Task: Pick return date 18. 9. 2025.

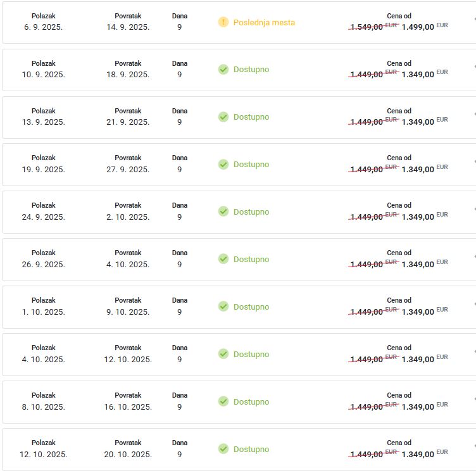Action: [x=128, y=74]
